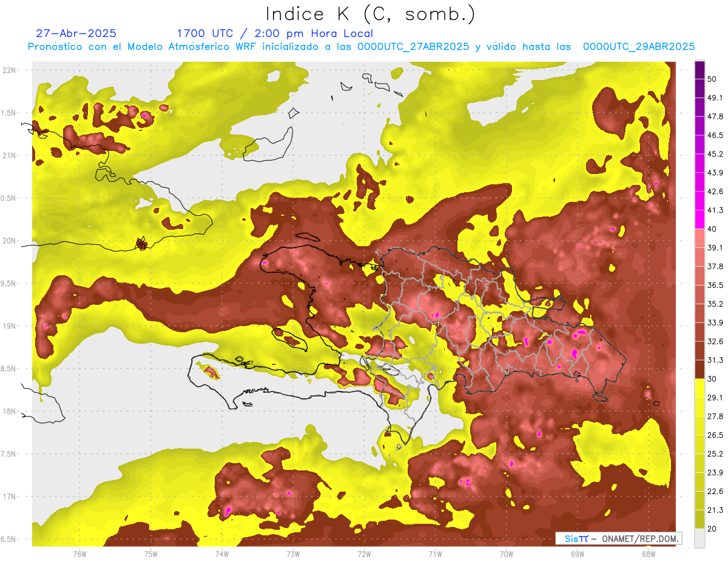Click the WRF forecast line beginning "Pronóstico con el Modelo"
This screenshot has width=728, height=562.
[361, 47]
